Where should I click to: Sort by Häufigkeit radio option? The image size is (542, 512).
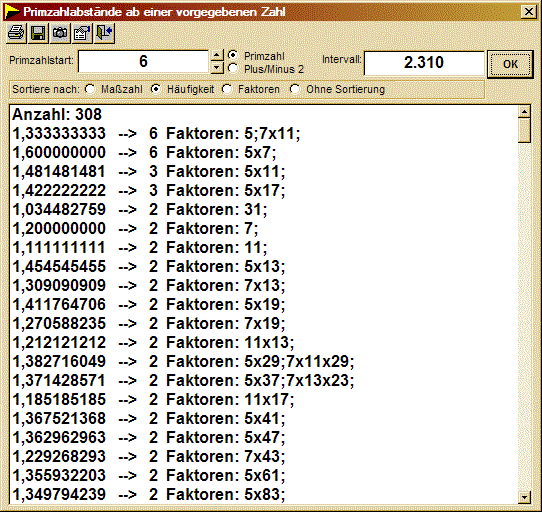click(156, 89)
